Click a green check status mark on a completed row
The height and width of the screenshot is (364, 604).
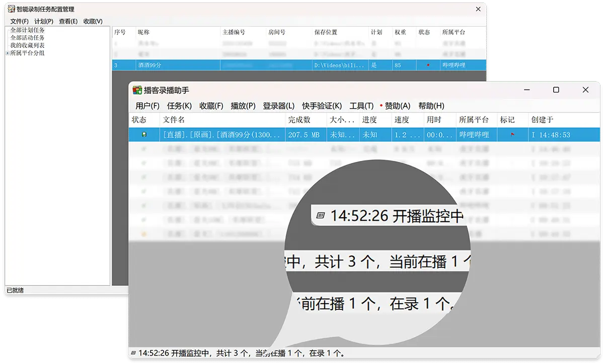coord(143,149)
